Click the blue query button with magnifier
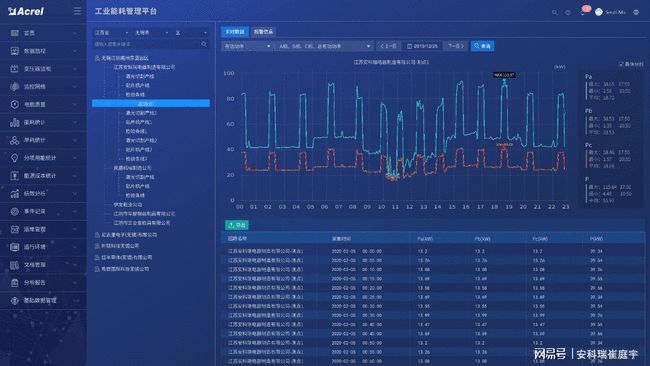650x366 pixels. (x=482, y=46)
